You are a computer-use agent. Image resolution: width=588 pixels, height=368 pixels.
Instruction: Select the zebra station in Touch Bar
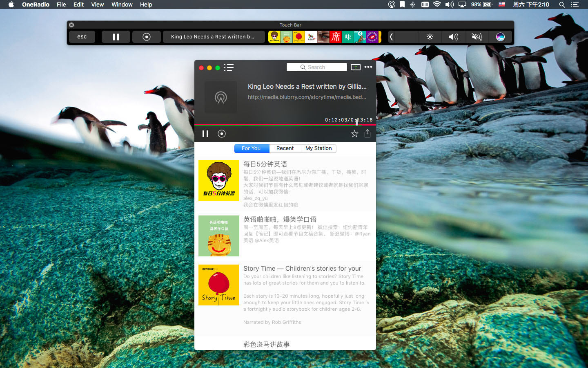click(311, 37)
